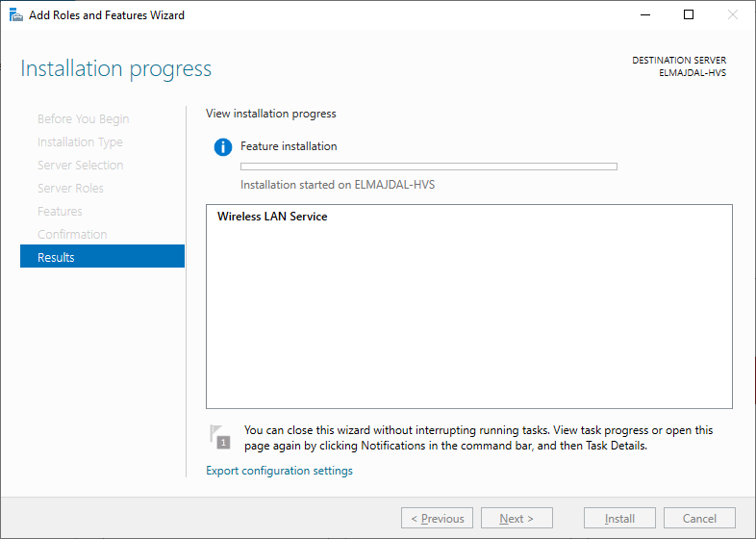Viewport: 756px width, 539px height.
Task: Click the blue information icon beside Feature installation
Action: coord(223,147)
